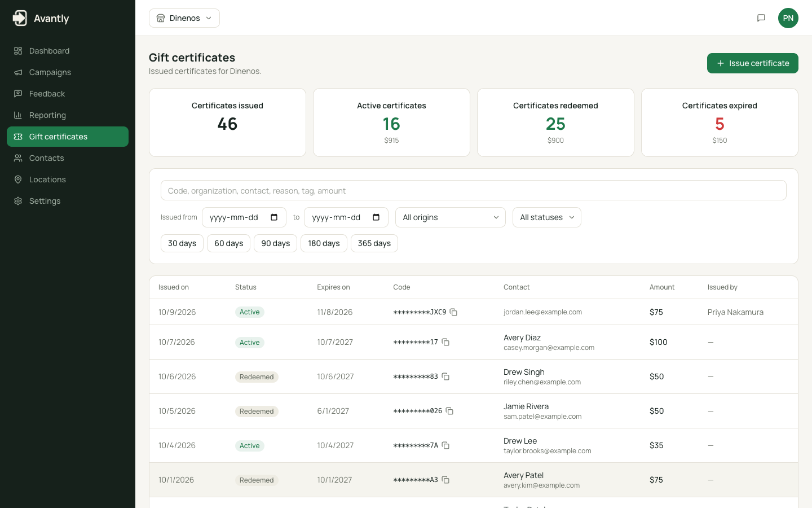Filter to the last 180 days

point(324,243)
